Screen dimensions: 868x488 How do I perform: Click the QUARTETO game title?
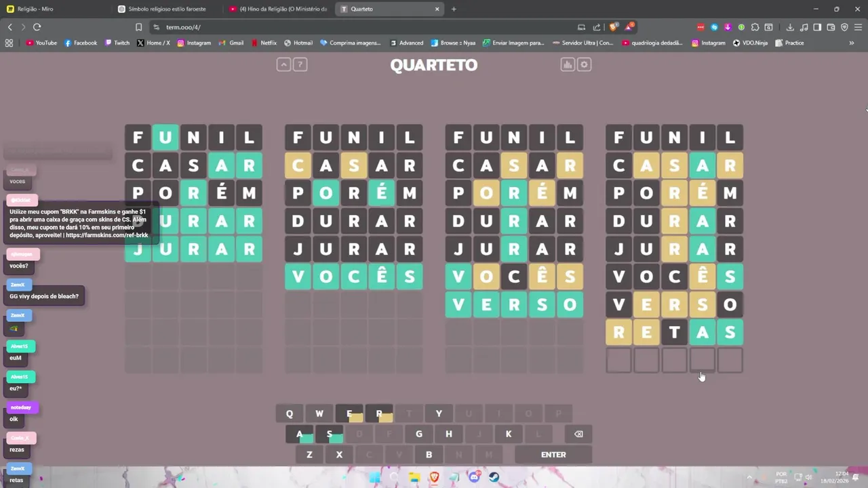(x=434, y=65)
